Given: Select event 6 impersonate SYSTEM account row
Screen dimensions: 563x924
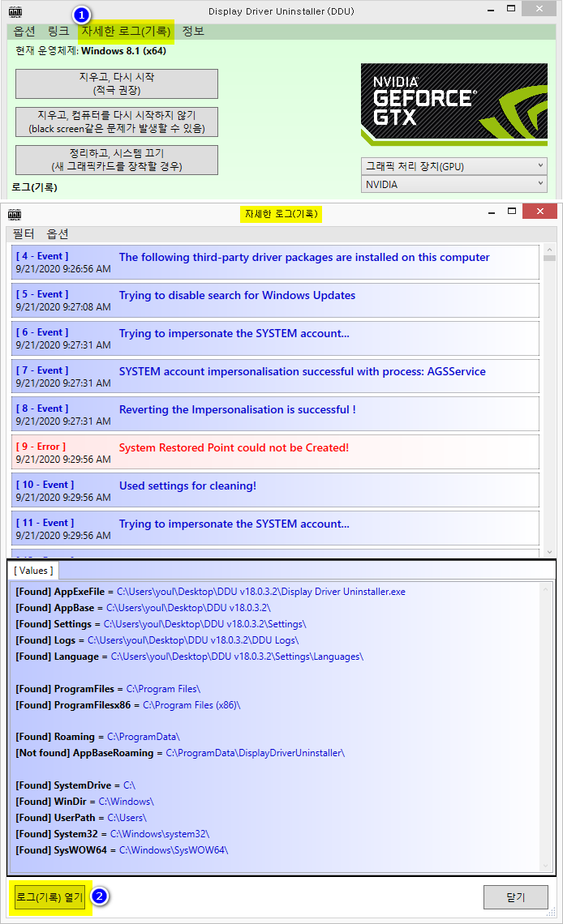Looking at the screenshot, I should (x=275, y=338).
